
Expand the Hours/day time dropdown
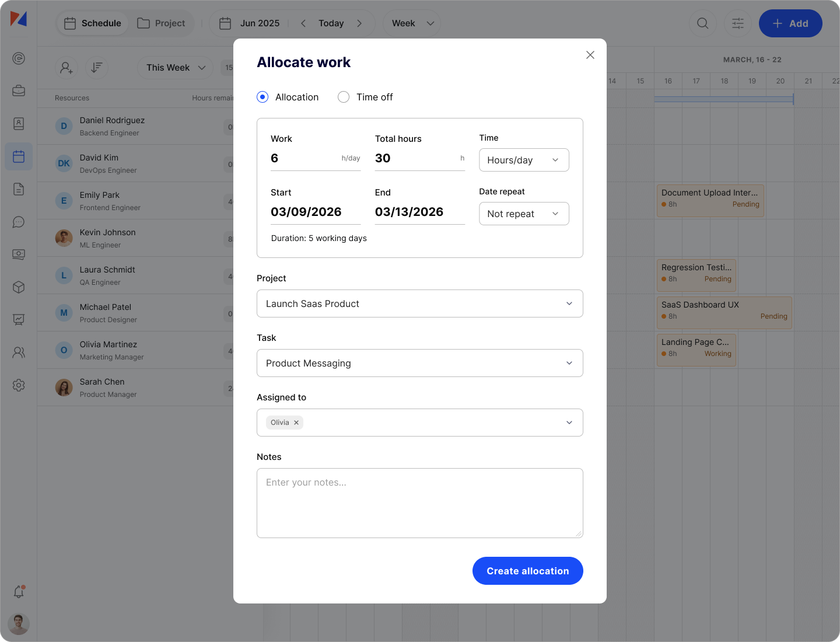[x=524, y=160]
